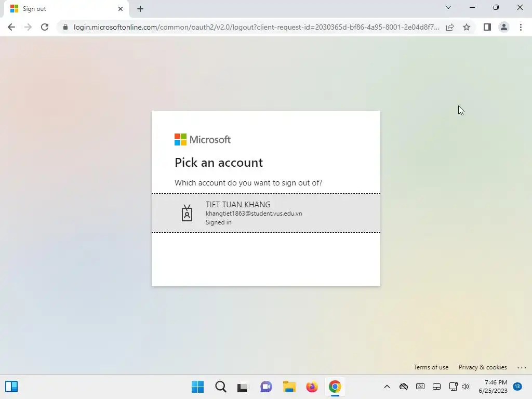This screenshot has height=399, width=532.
Task: Open the Windows Start menu
Action: [198, 387]
